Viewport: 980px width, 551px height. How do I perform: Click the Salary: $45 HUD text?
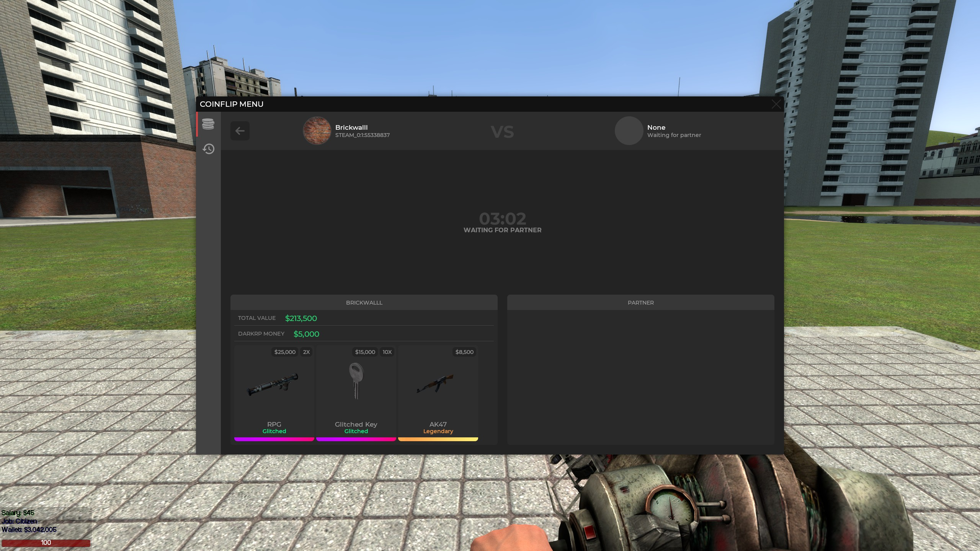[x=18, y=513]
